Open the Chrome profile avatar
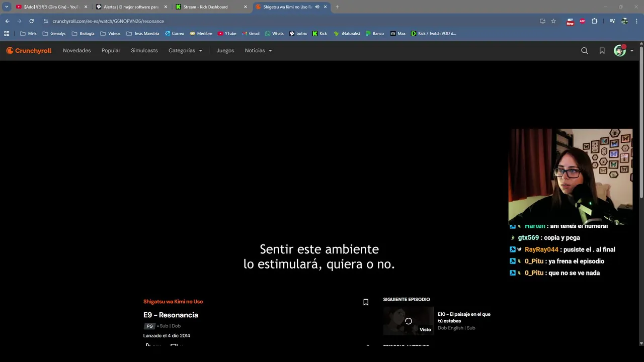 coord(624,21)
